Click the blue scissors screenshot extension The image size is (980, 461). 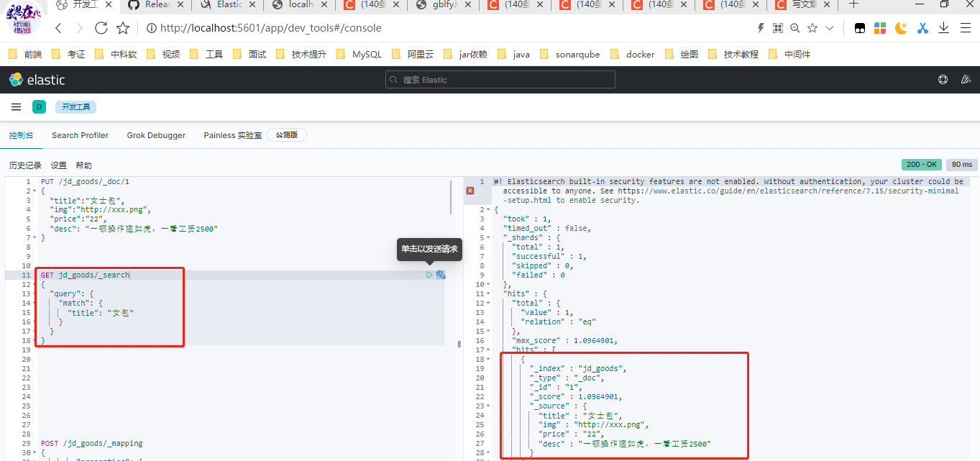pos(922,28)
